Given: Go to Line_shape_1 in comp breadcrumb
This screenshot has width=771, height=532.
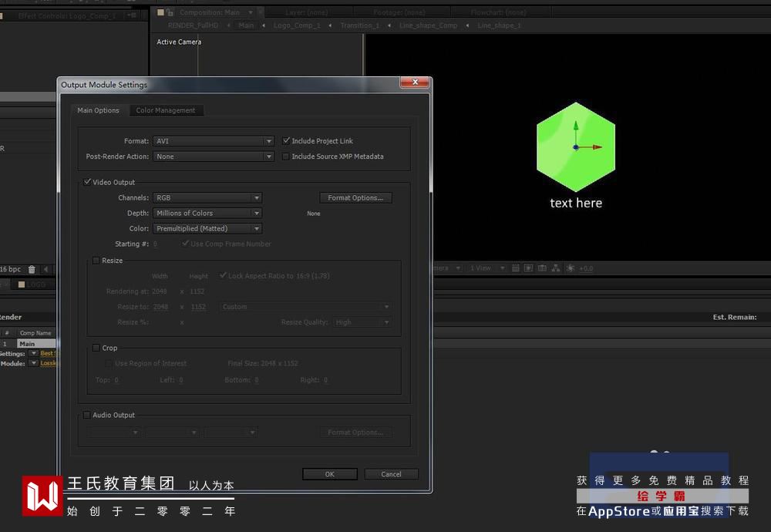Looking at the screenshot, I should tap(499, 25).
